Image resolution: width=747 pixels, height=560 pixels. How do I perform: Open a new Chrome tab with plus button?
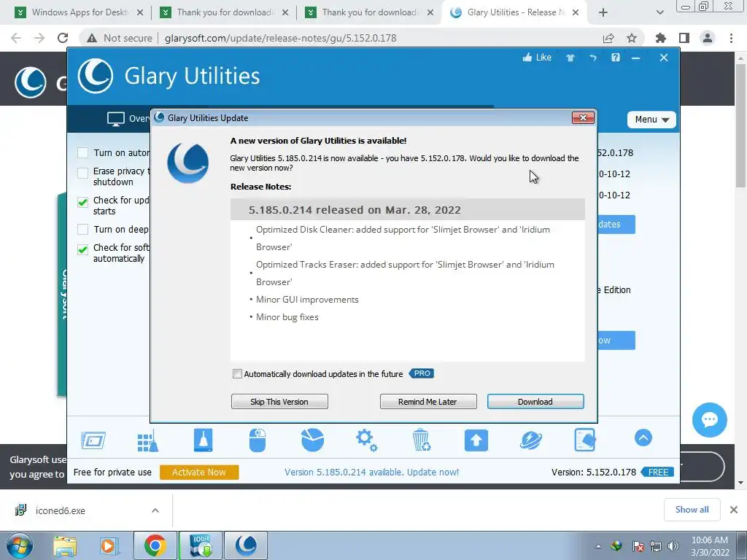tap(603, 12)
